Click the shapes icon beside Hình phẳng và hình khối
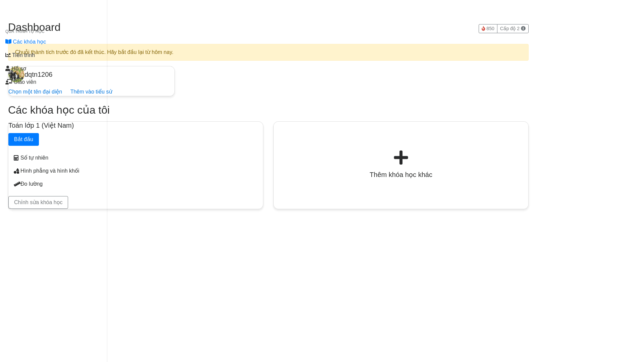Image resolution: width=644 pixels, height=362 pixels. pyautogui.click(x=16, y=171)
